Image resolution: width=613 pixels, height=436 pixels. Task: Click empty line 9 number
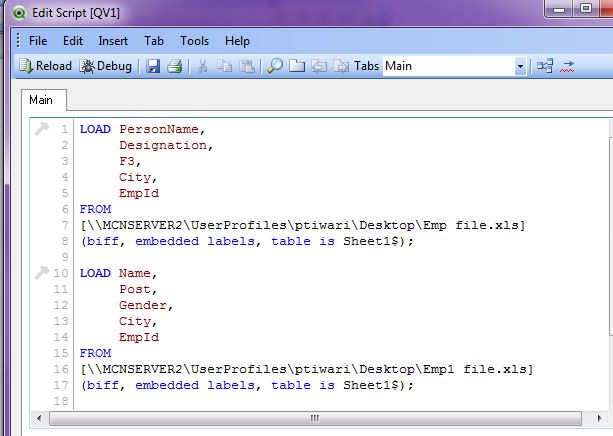[65, 257]
